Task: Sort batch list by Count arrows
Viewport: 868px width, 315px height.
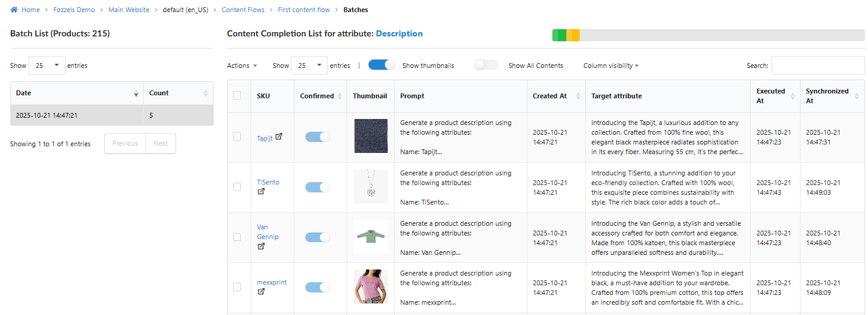Action: [206, 93]
